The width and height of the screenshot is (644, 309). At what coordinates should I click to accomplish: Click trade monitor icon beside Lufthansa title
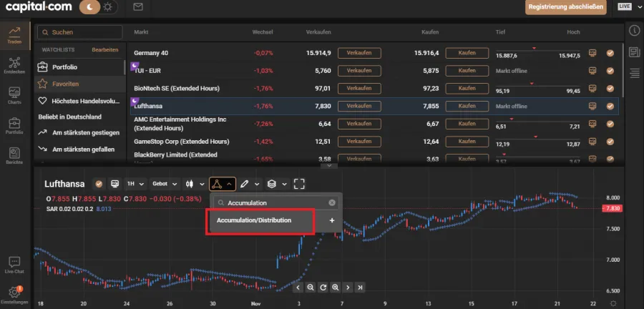[x=115, y=184]
